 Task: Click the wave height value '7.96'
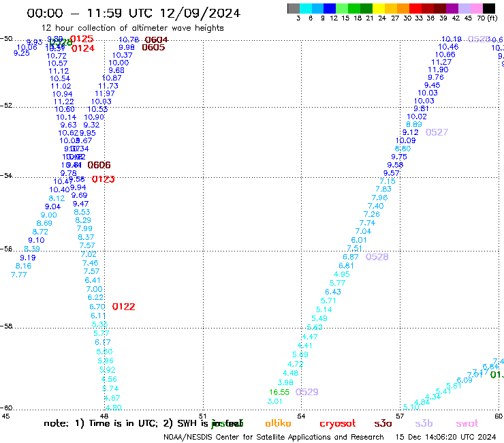pos(379,198)
